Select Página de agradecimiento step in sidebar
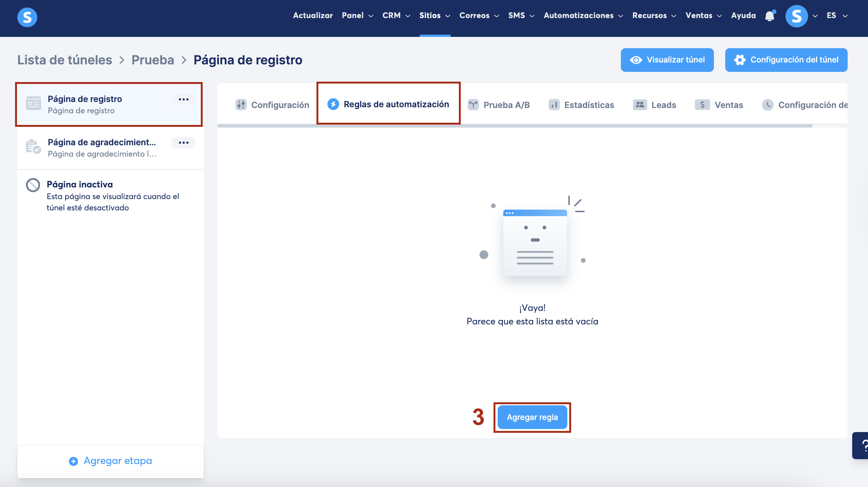The width and height of the screenshot is (868, 487). 102,148
